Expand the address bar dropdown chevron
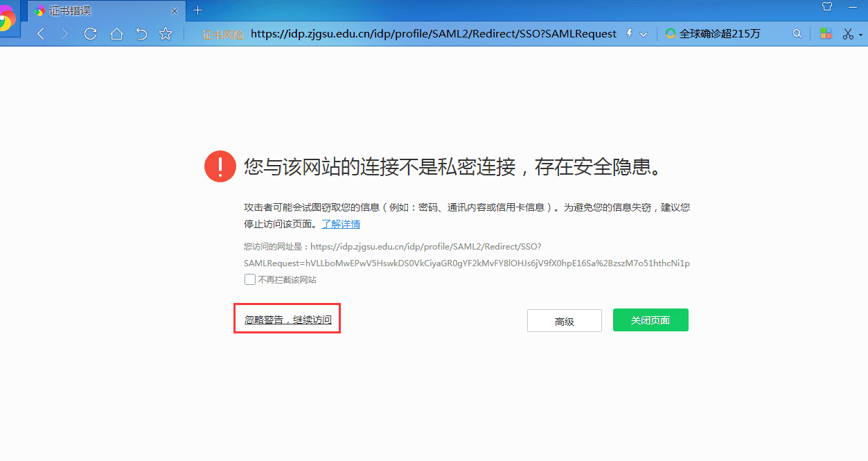868x461 pixels. (x=644, y=34)
